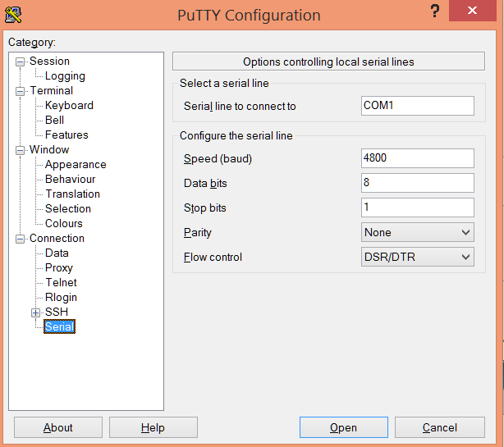The image size is (504, 447).
Task: Collapse the Connection tree node
Action: click(21, 239)
